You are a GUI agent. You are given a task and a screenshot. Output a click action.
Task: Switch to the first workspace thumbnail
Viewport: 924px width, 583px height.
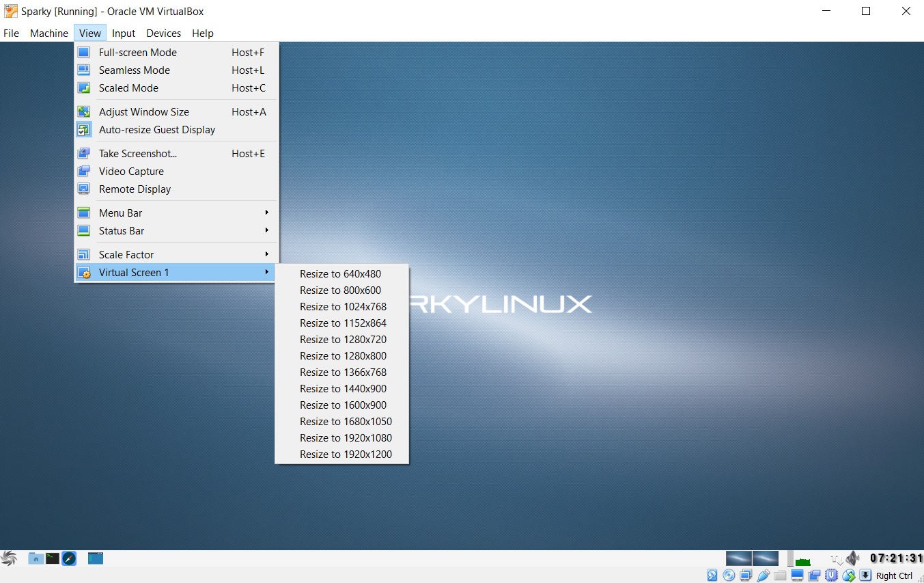coord(738,558)
